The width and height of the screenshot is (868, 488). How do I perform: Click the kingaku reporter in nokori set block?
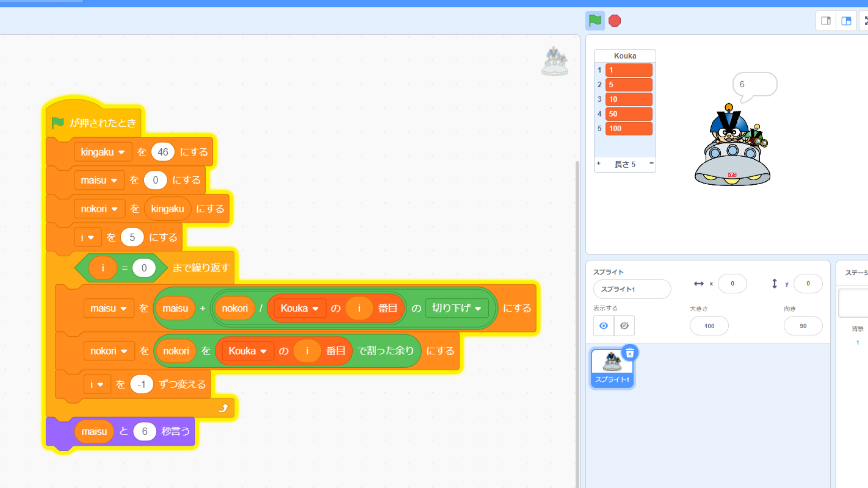point(167,209)
